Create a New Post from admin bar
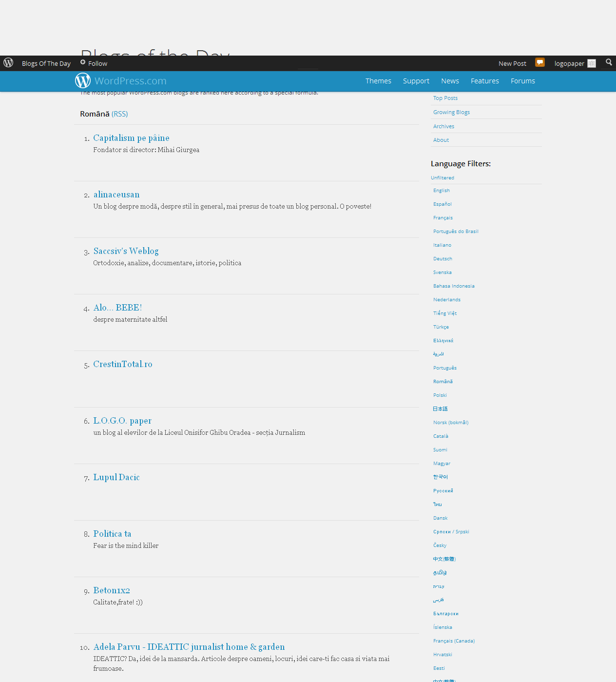 coord(512,63)
